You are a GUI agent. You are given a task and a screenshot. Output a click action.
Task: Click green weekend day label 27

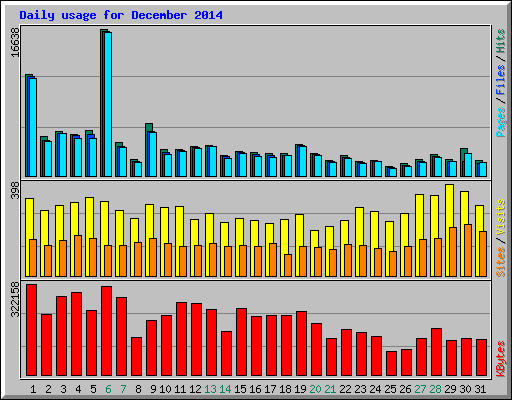[420, 389]
